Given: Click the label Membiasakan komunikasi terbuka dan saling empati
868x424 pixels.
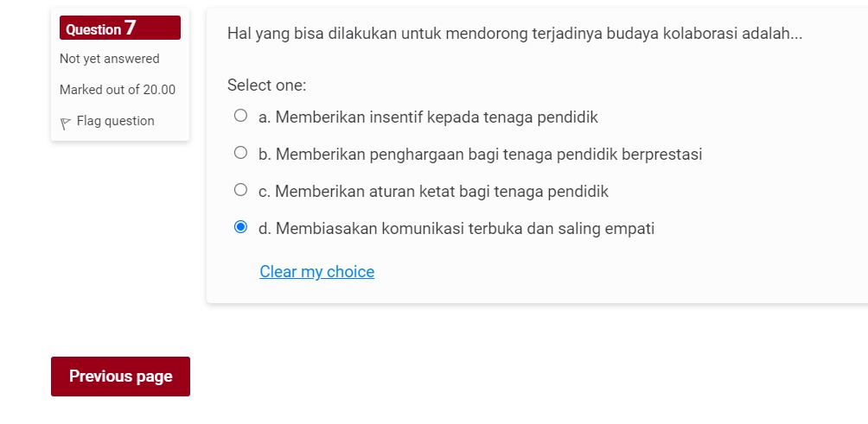Looking at the screenshot, I should [x=464, y=228].
